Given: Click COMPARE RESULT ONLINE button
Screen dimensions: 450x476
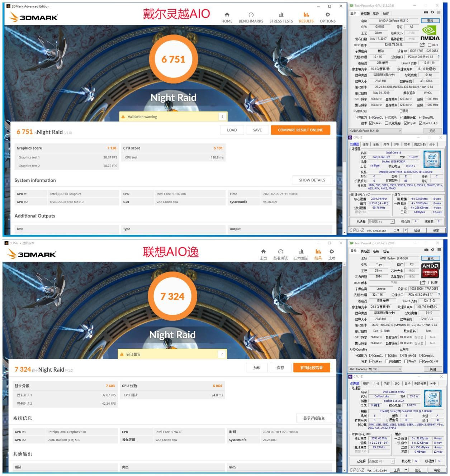Looking at the screenshot, I should 300,130.
